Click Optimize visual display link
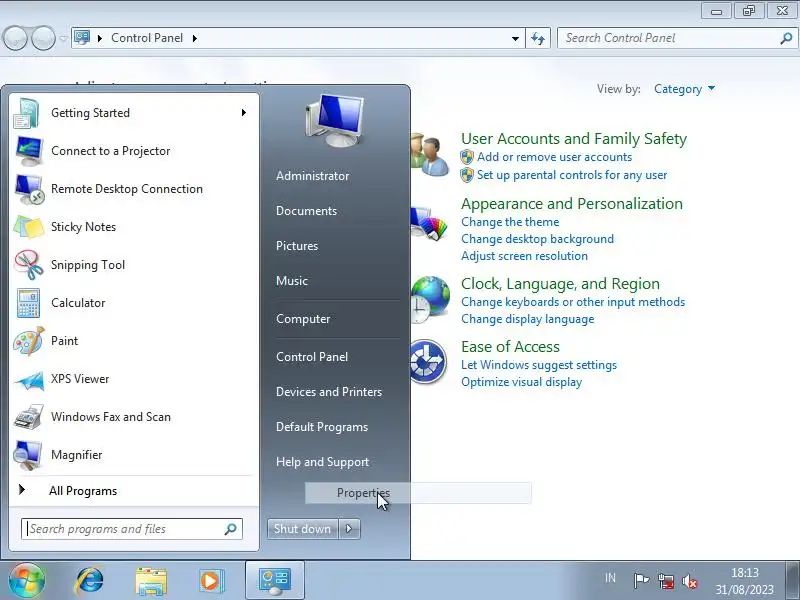 pyautogui.click(x=521, y=382)
